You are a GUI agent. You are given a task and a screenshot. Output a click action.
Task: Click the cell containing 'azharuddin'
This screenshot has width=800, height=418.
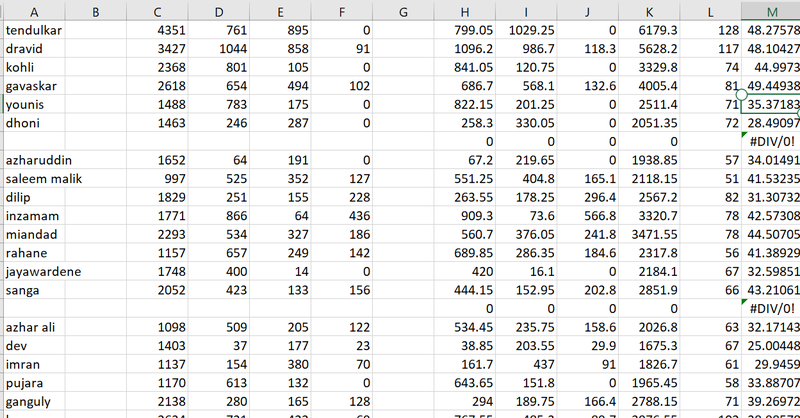34,160
